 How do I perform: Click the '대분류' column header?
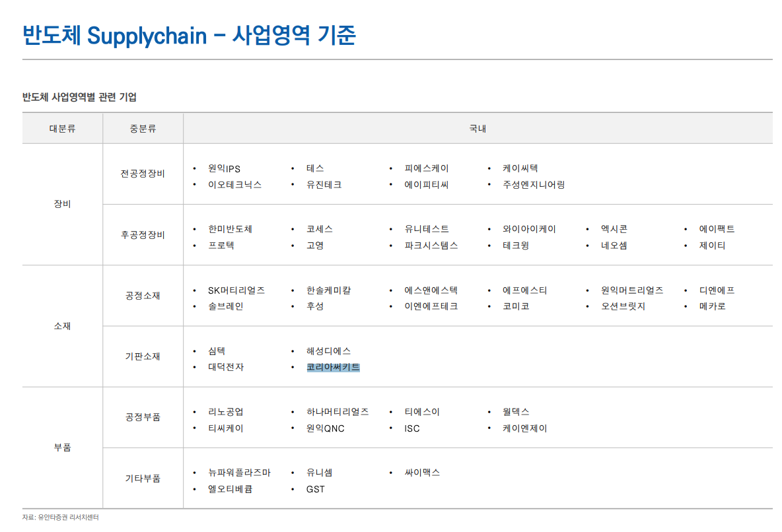click(x=62, y=129)
